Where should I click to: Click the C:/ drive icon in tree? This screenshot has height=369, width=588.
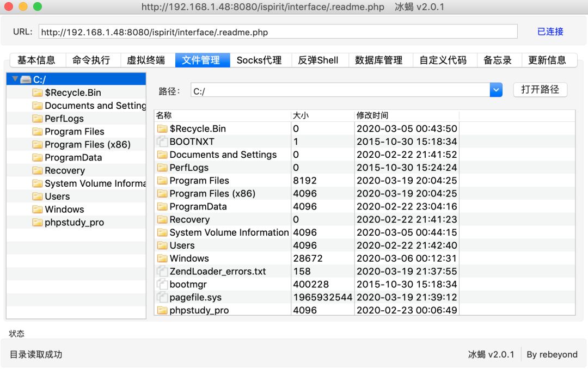(x=26, y=79)
